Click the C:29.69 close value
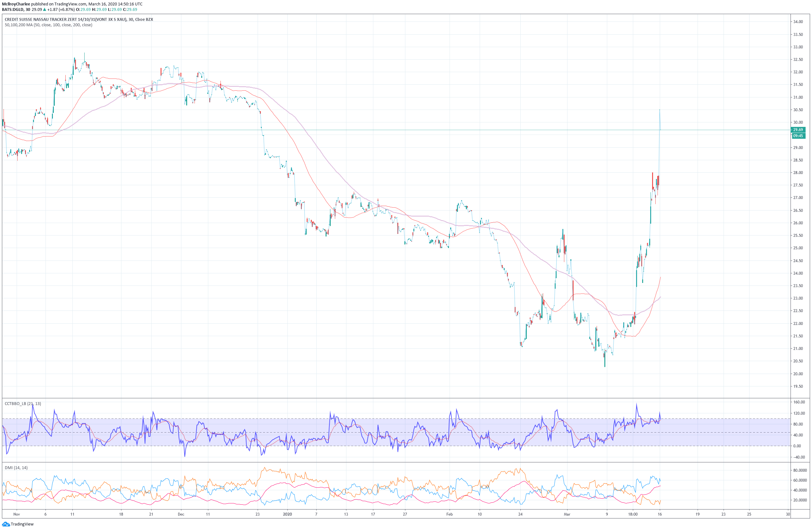The image size is (812, 530). [x=130, y=10]
